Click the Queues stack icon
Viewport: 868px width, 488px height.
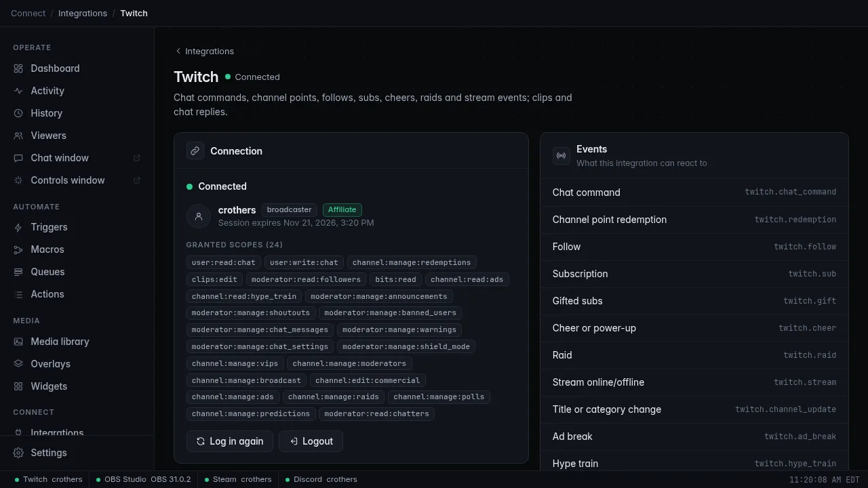[18, 272]
